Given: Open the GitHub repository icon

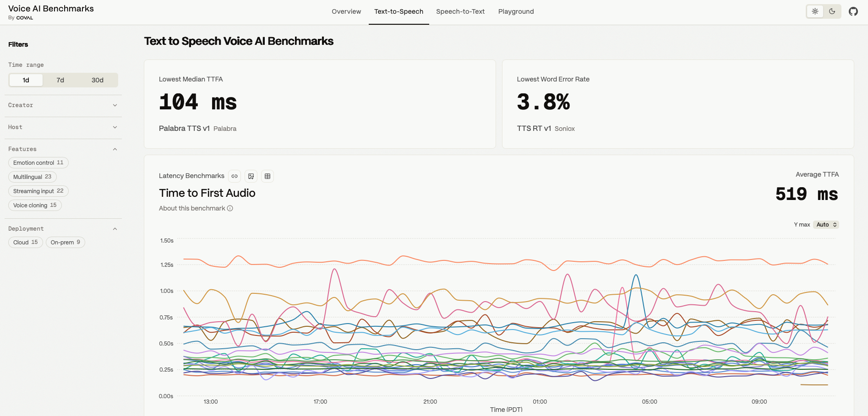Looking at the screenshot, I should 853,11.
